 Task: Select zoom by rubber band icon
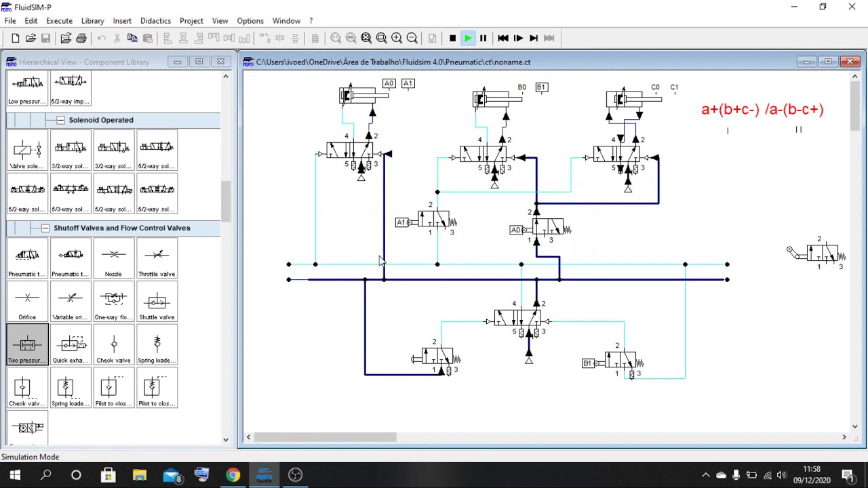pos(381,39)
